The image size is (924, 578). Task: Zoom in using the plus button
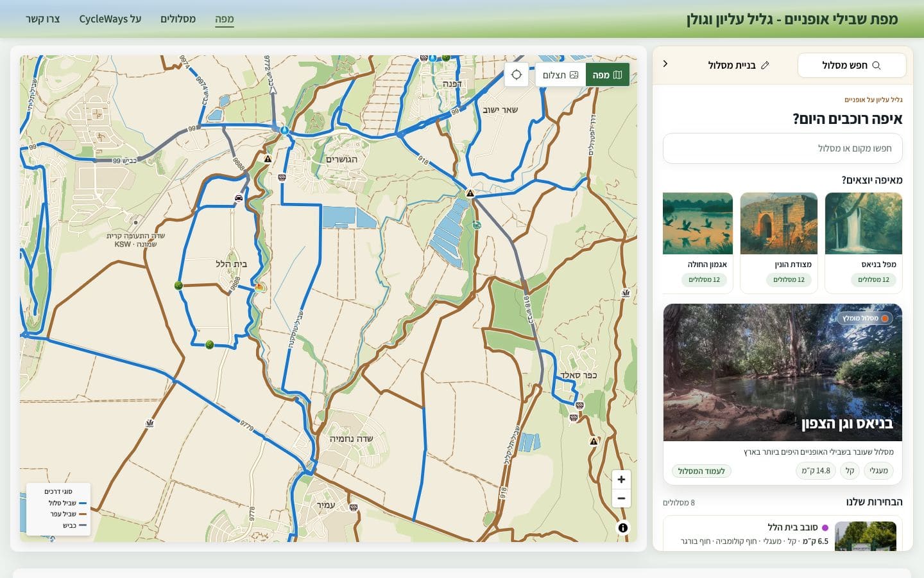[621, 479]
